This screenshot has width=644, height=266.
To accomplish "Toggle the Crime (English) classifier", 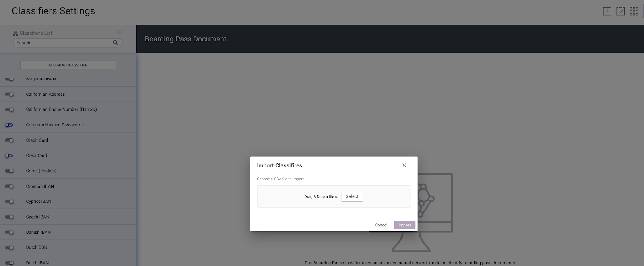I will (9, 171).
